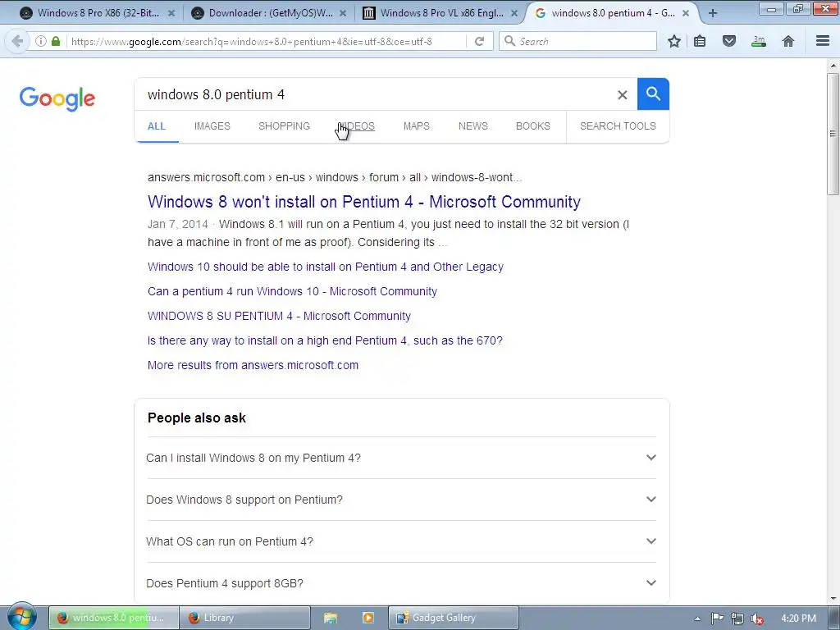Screen dimensions: 840x630
Task: Expand 'Does Windows 8 support on Pentium?'
Action: [x=401, y=500]
